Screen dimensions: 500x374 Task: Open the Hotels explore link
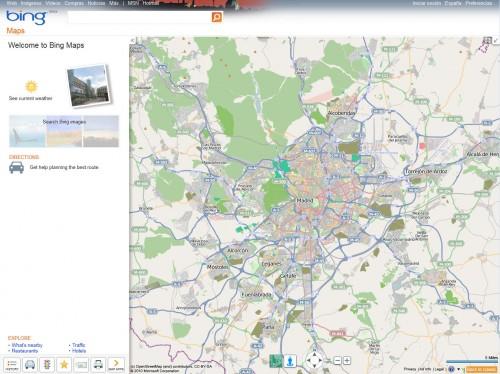[x=79, y=351]
